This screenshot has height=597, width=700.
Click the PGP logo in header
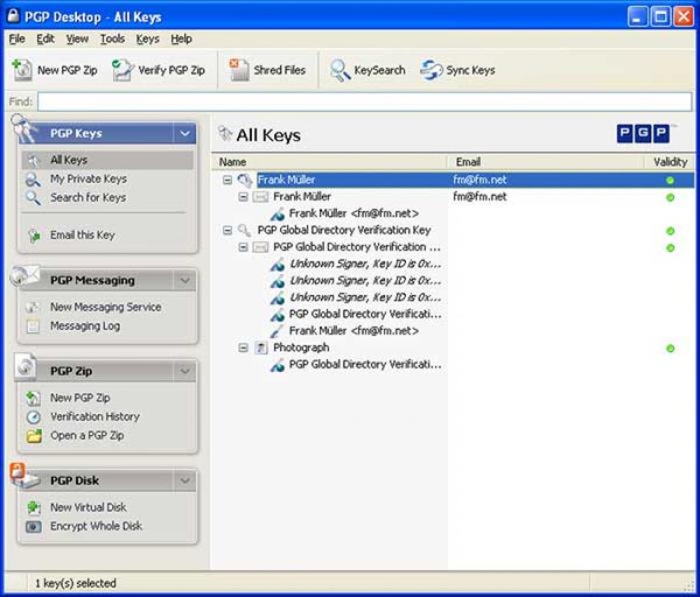tap(643, 133)
